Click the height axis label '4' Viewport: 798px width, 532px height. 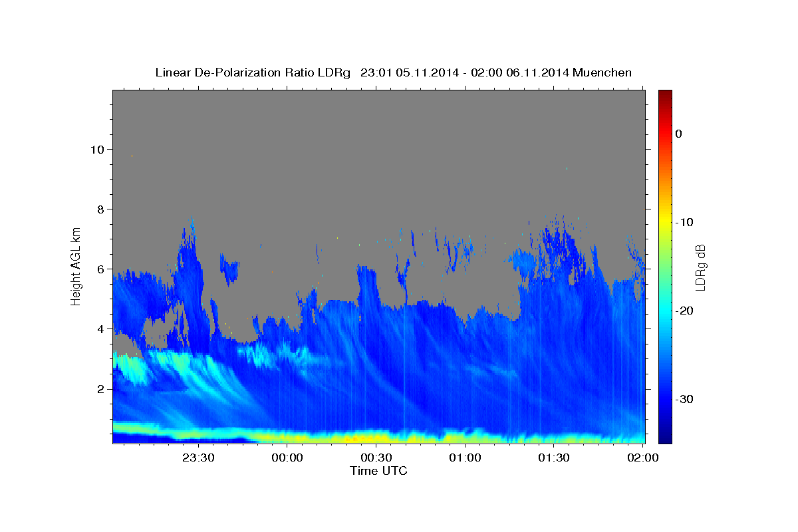point(101,329)
